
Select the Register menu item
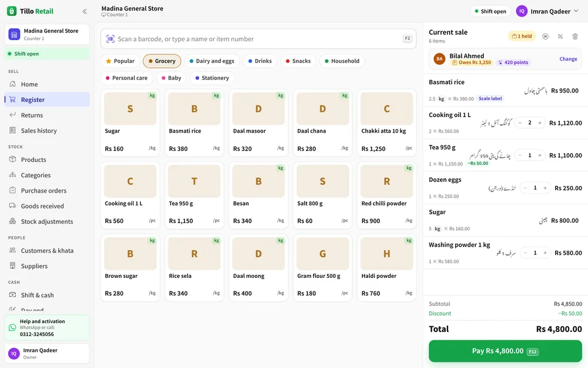47,100
